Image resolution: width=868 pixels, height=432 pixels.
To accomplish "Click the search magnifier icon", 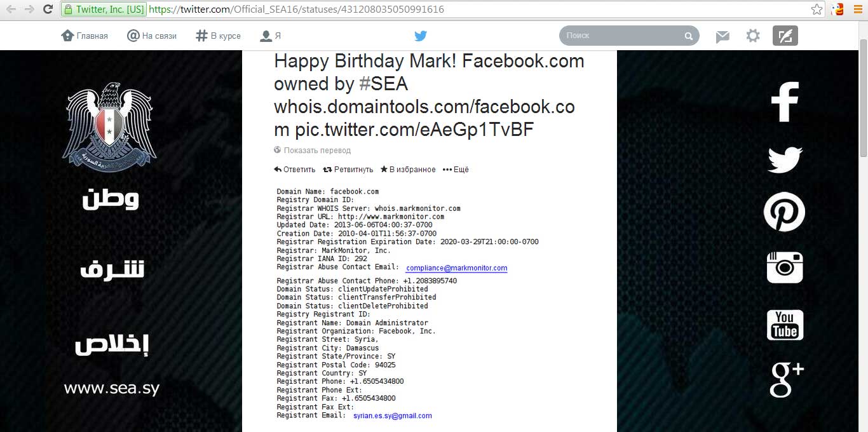I will pyautogui.click(x=688, y=36).
